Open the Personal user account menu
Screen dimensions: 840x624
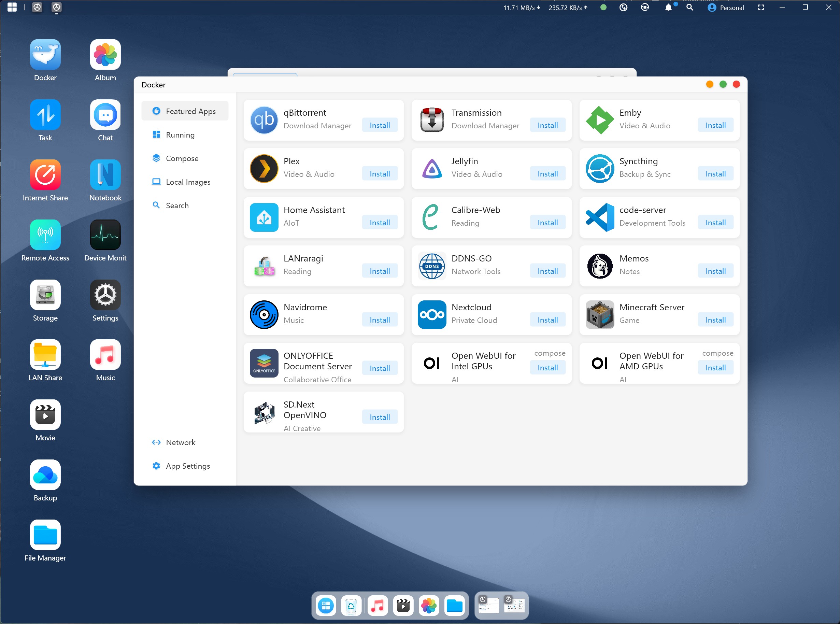point(726,8)
